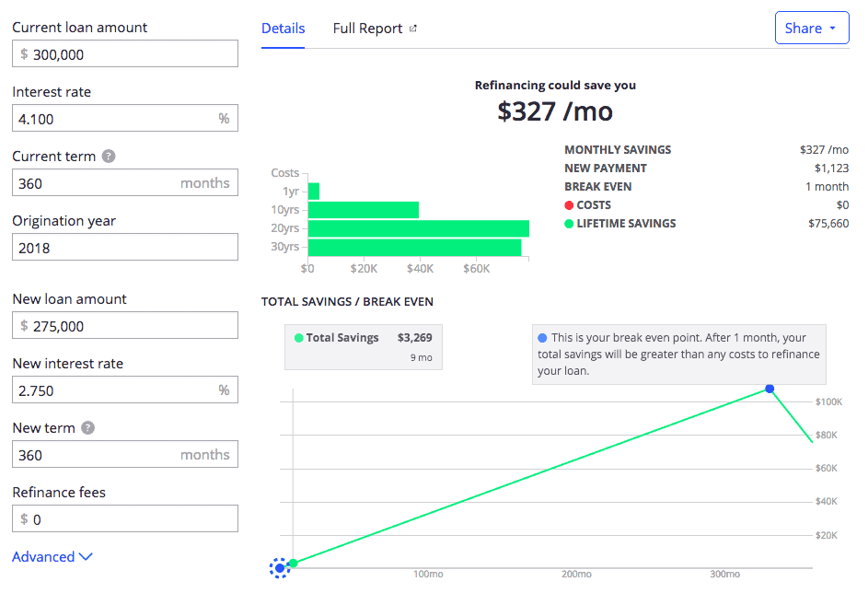Click the green Lifetime Savings legend dot
The width and height of the screenshot is (868, 605).
(x=569, y=224)
